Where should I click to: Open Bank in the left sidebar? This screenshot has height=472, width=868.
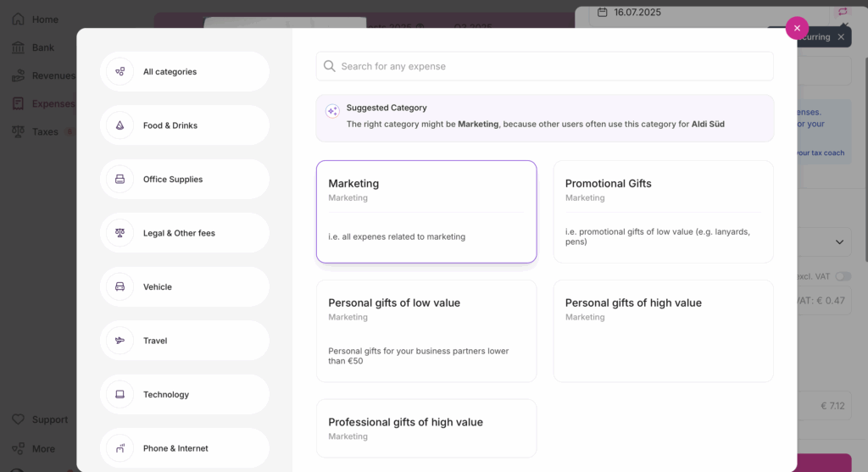pyautogui.click(x=42, y=47)
